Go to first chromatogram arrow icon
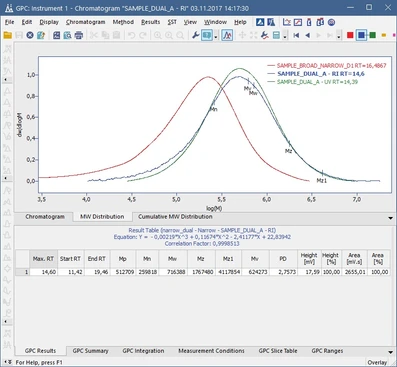397x367 pixels. click(296, 35)
